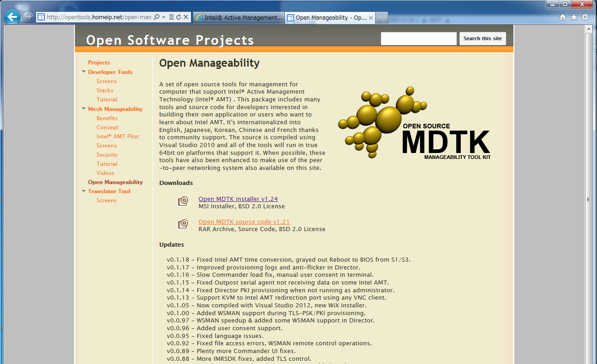Click the Downloads section heading
The image size is (597, 364).
tap(176, 183)
